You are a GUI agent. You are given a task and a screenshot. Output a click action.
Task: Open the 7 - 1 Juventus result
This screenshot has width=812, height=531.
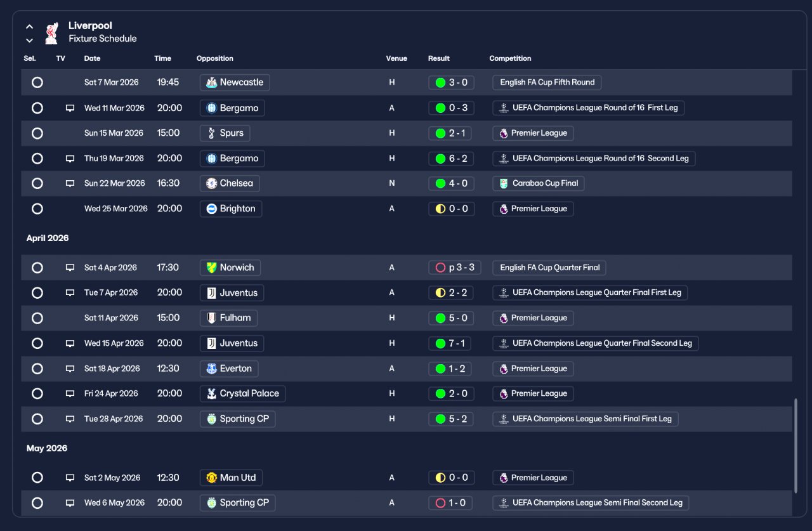coord(450,343)
